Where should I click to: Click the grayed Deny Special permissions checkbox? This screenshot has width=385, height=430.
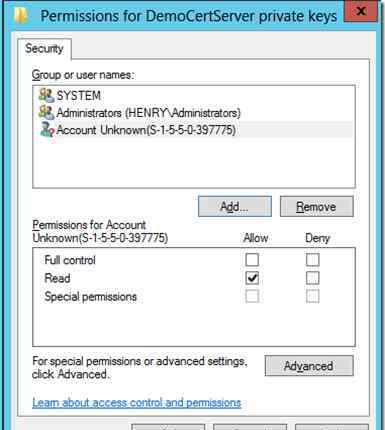tap(313, 296)
